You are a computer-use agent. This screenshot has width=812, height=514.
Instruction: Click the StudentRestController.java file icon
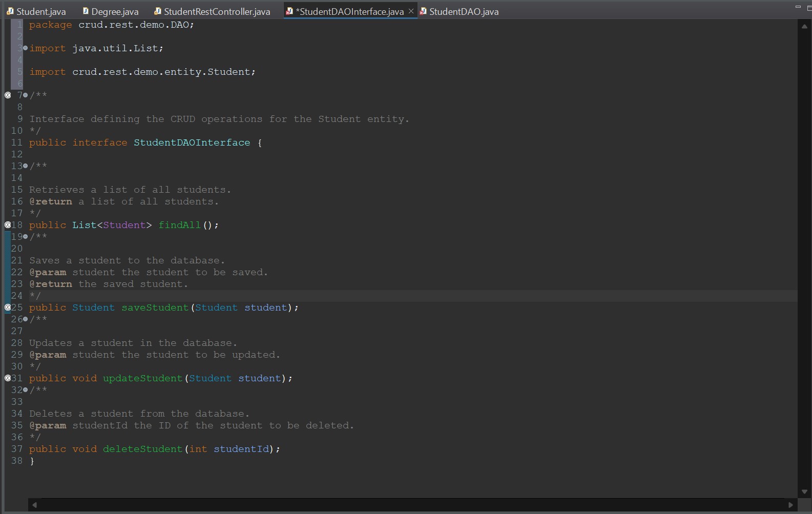coord(158,11)
